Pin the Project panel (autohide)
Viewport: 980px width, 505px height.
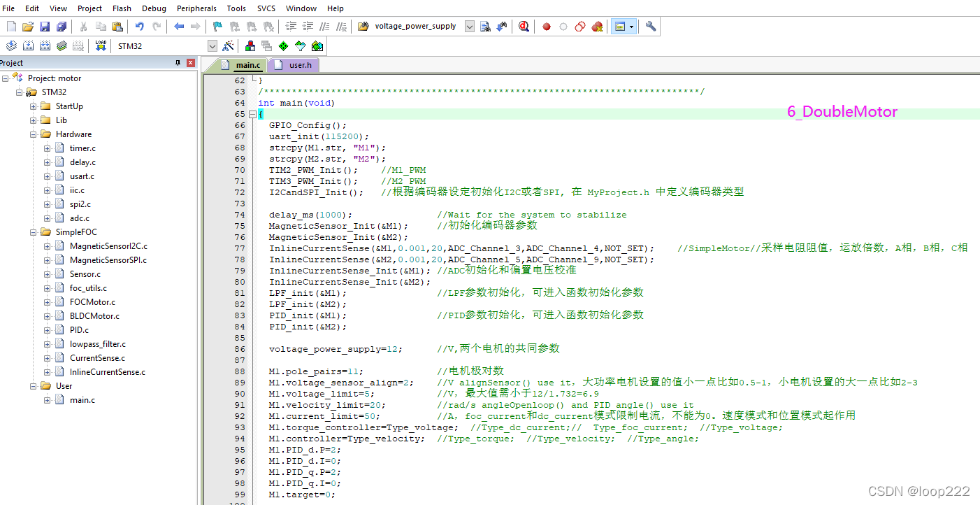pyautogui.click(x=178, y=63)
